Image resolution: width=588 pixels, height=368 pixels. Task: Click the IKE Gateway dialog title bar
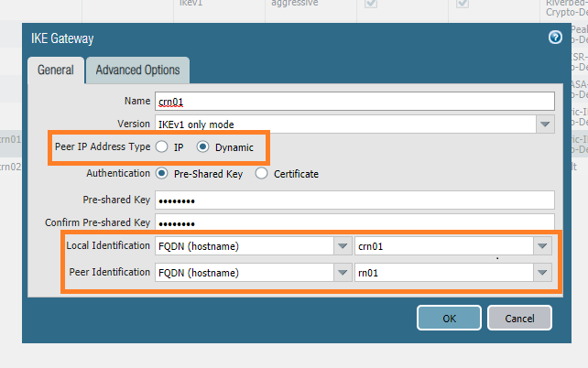[x=275, y=38]
